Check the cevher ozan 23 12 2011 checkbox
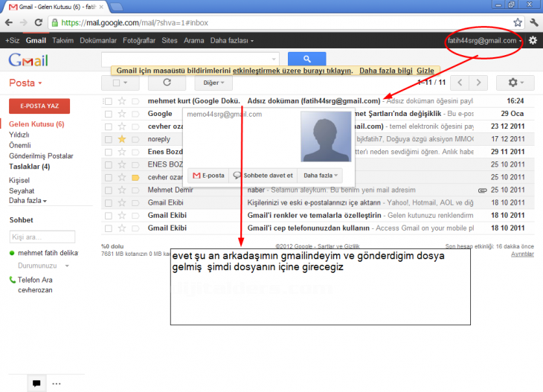The width and height of the screenshot is (543, 392). (109, 126)
